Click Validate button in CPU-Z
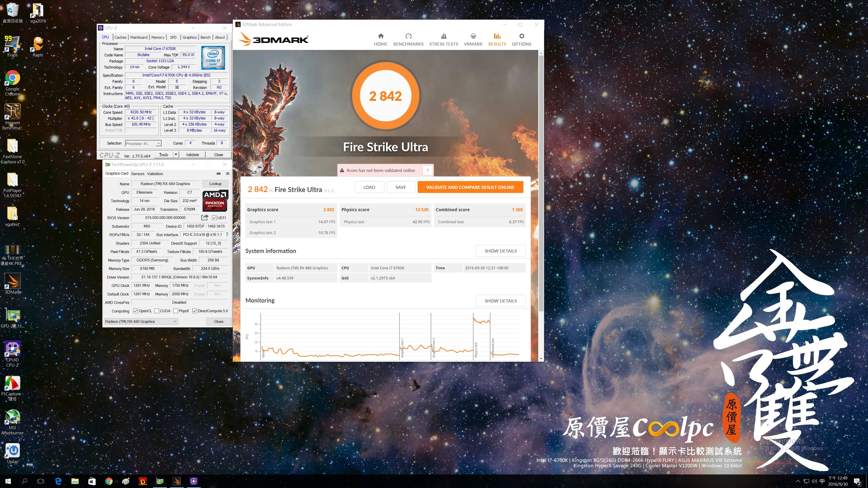The image size is (868, 488). click(x=192, y=155)
